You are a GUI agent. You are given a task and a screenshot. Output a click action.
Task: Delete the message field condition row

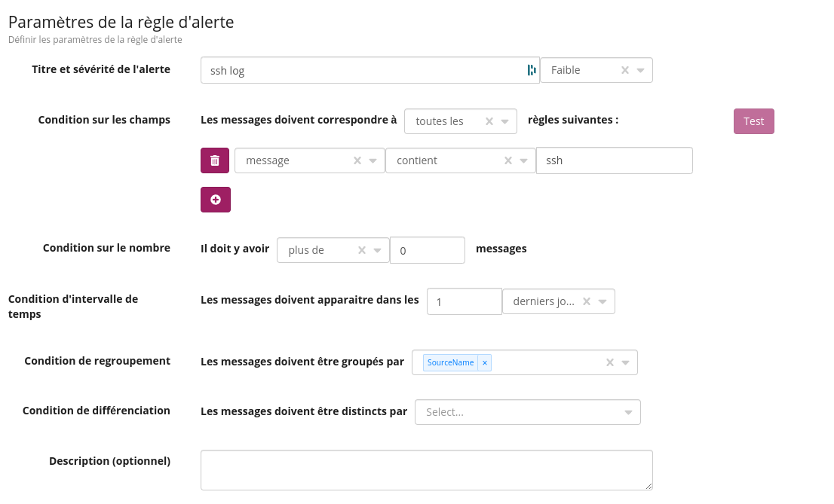[215, 160]
